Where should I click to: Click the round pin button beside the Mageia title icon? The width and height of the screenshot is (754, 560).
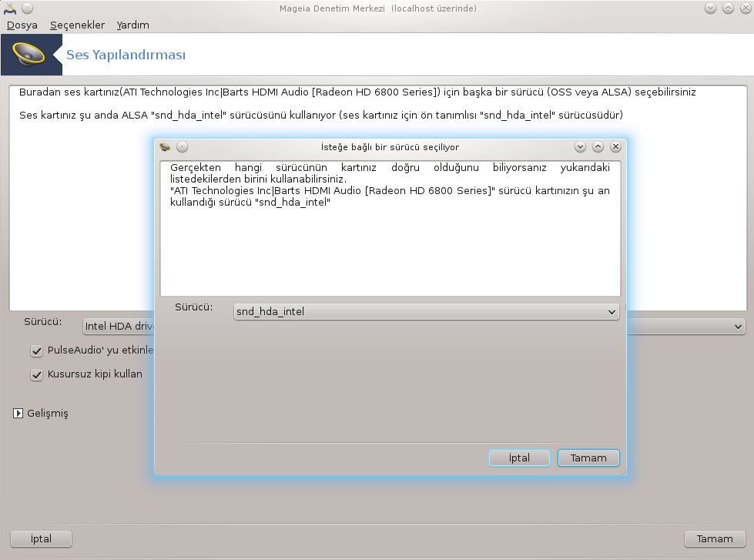pos(28,8)
